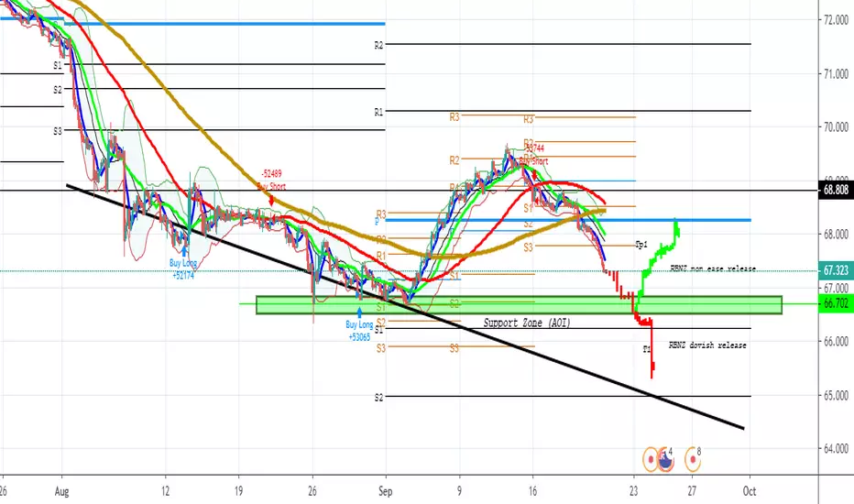The height and width of the screenshot is (504, 854).
Task: Click the 72.000 price axis value
Action: 836,19
